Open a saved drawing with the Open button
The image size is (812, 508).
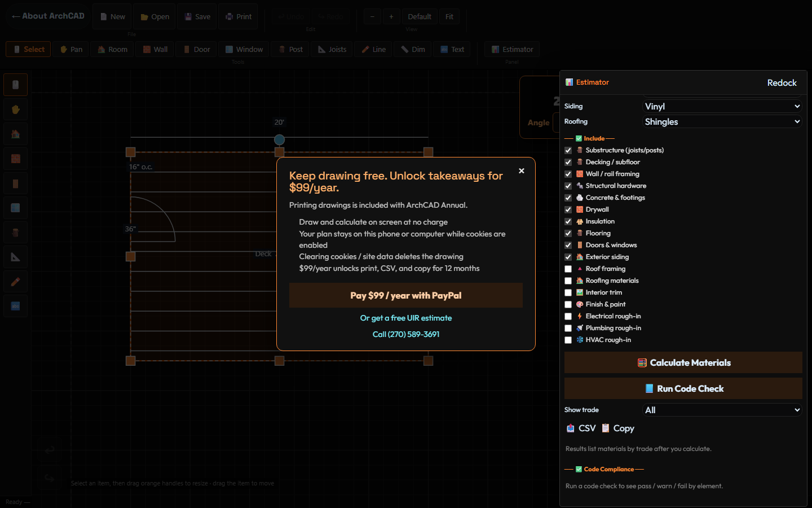pyautogui.click(x=155, y=16)
